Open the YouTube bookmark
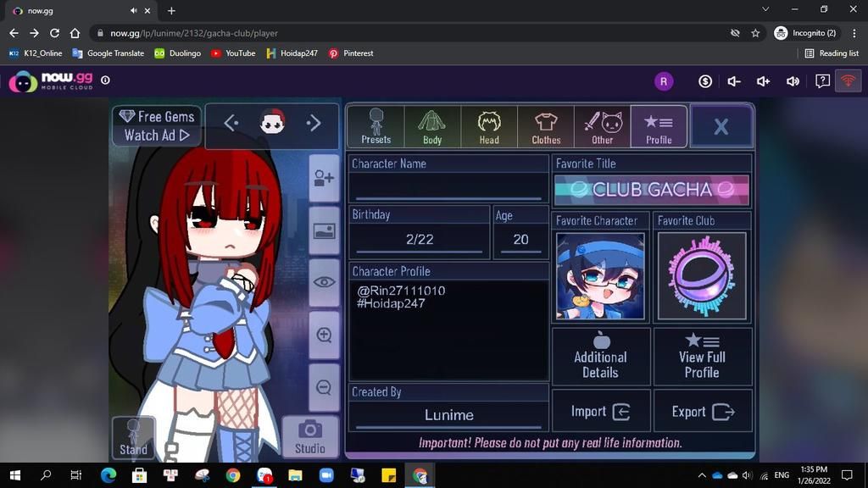Screen dimensions: 868x488 click(x=233, y=53)
